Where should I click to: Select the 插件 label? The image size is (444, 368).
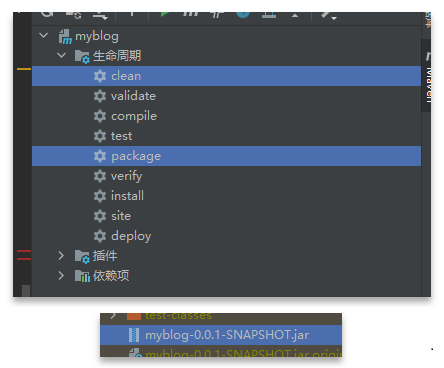(x=105, y=256)
